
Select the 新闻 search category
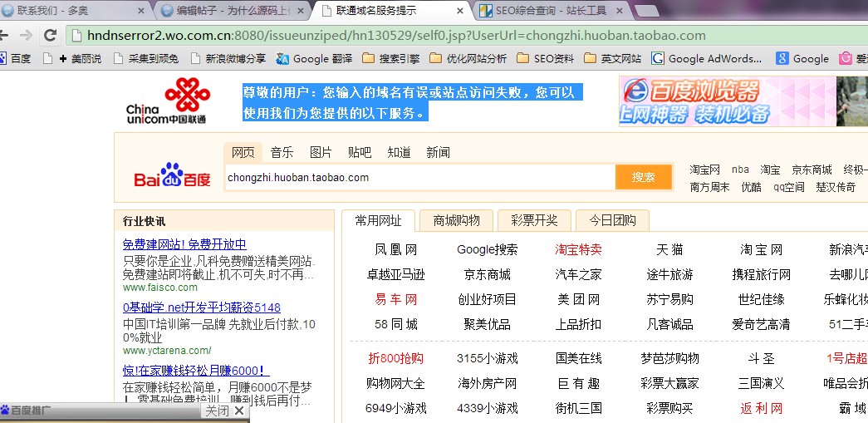[x=438, y=152]
